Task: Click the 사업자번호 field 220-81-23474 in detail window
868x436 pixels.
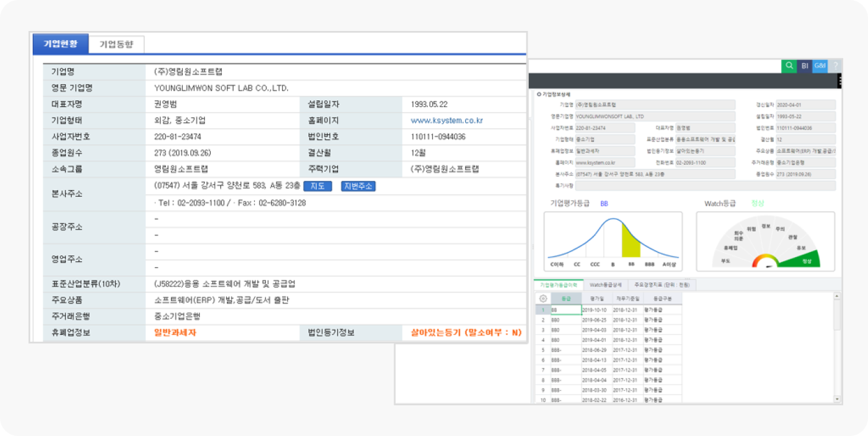Action: tap(605, 128)
